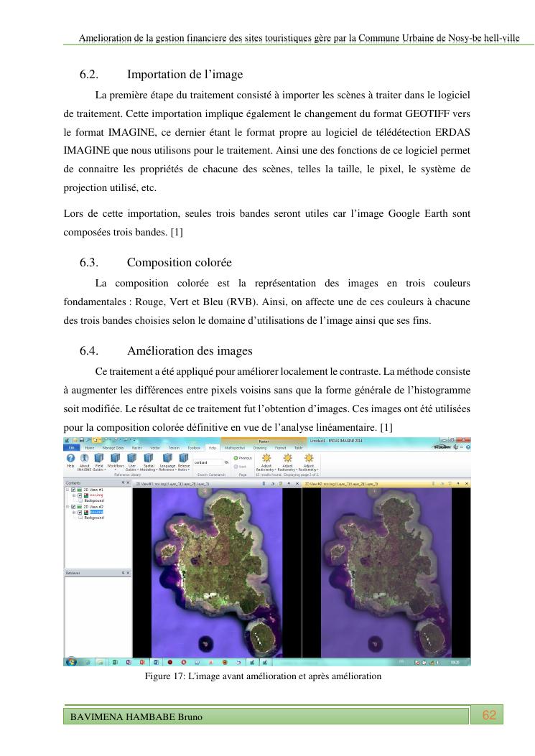The width and height of the screenshot is (535, 756).
Task: Collapse the 2D View #2 tree node
Action: point(68,506)
